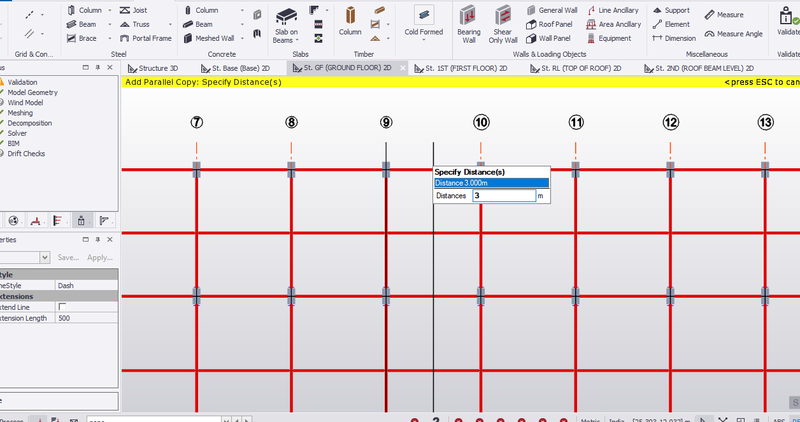Viewport: 800px width, 422px height.
Task: Close the St. GF (GROUND FLOOR) 2D tab
Action: (403, 68)
